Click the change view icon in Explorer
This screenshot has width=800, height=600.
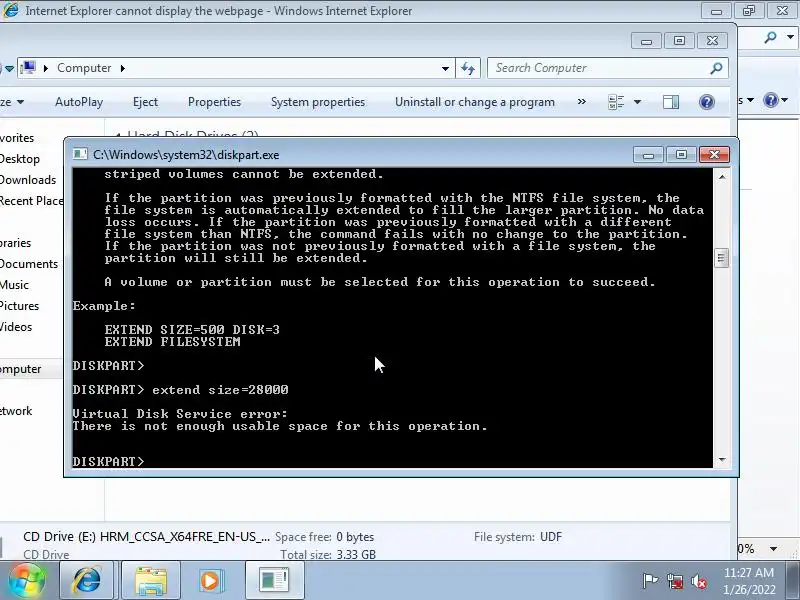pos(616,102)
